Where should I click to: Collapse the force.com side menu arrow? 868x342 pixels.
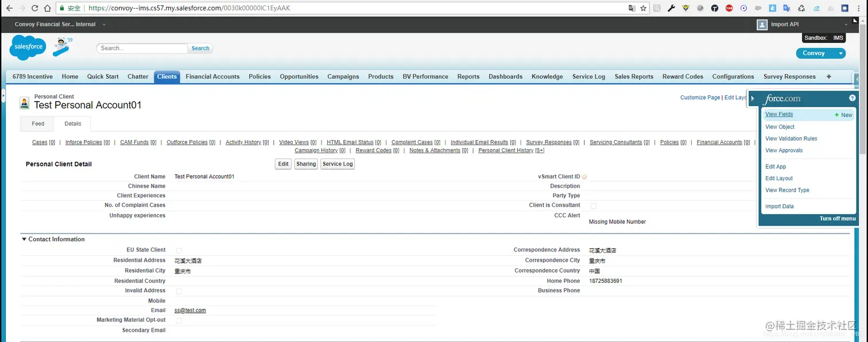(x=753, y=99)
